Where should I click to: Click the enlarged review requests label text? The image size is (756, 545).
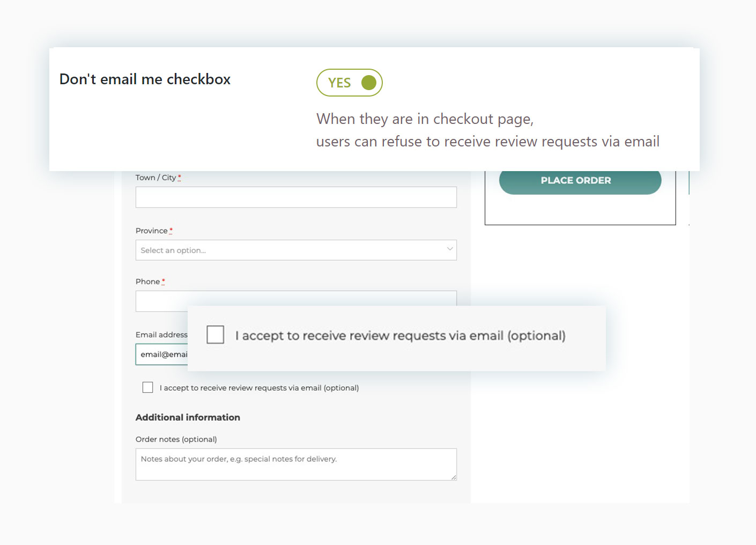click(400, 336)
